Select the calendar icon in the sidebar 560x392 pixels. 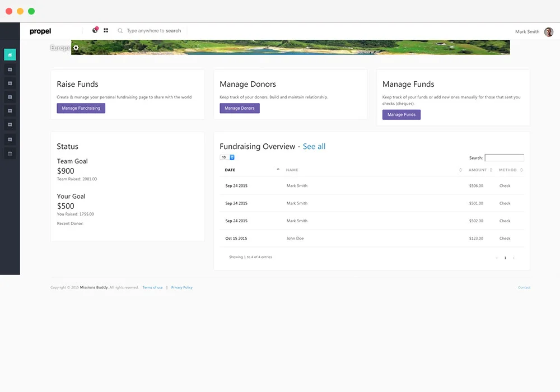(x=10, y=153)
